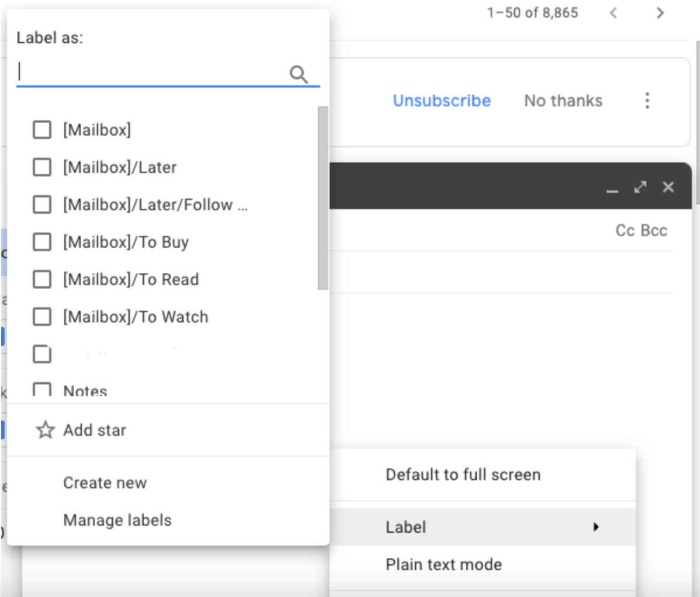Select the [Mailbox]/Later checkbox

(x=42, y=167)
